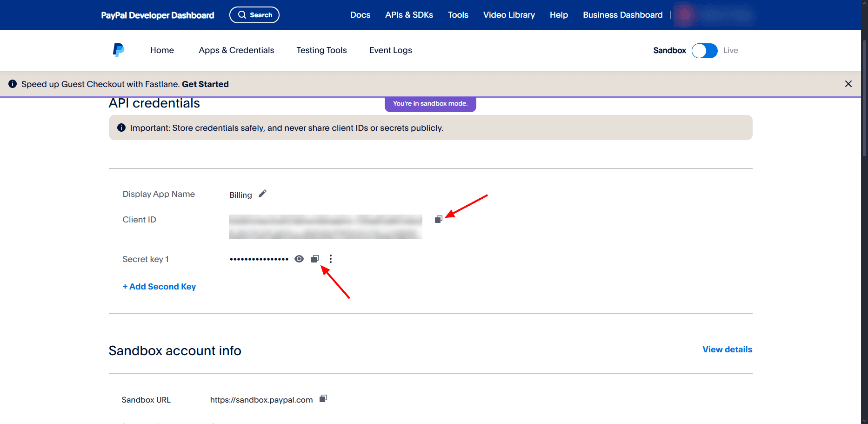Add a second secret key
Viewport: 868px width, 424px height.
(x=159, y=286)
